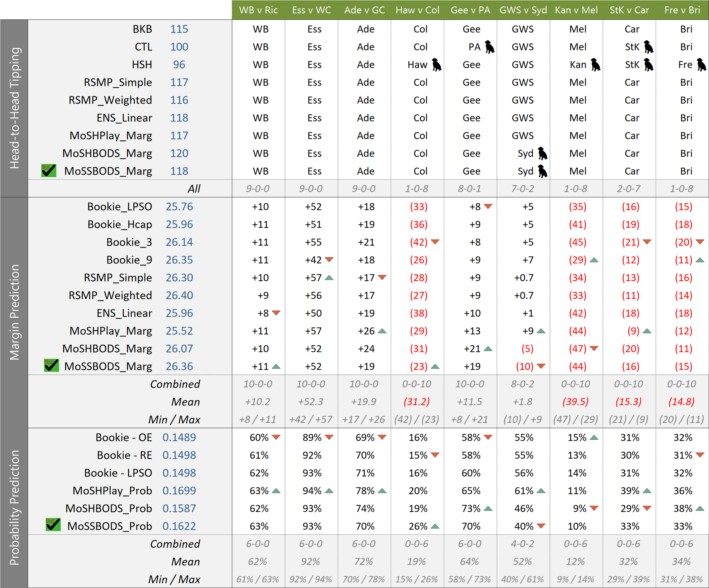This screenshot has width=709, height=588.
Task: Click red down arrow beside MoSSBODS_Prob 40%
Action: pos(541,526)
